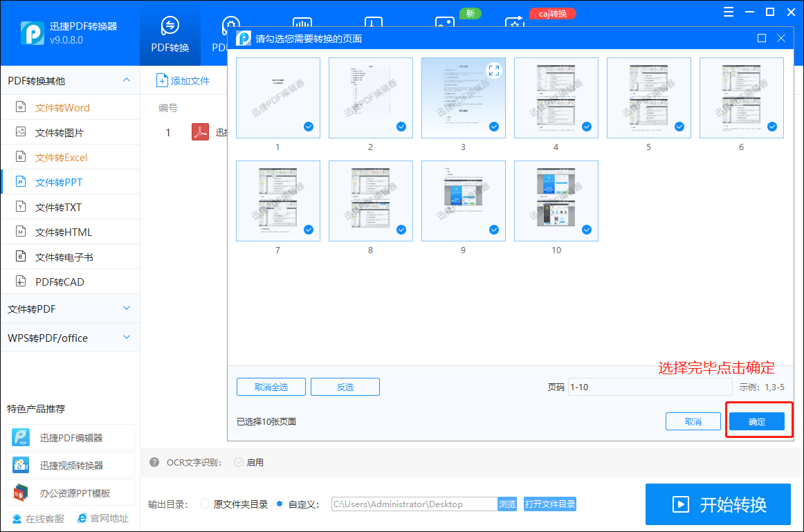Maximize the page selection dialog
The width and height of the screenshot is (804, 532).
(761, 39)
